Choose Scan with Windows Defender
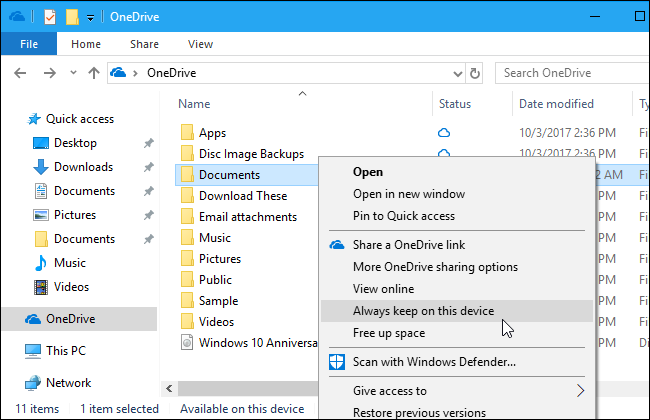The height and width of the screenshot is (420, 650). (x=434, y=362)
